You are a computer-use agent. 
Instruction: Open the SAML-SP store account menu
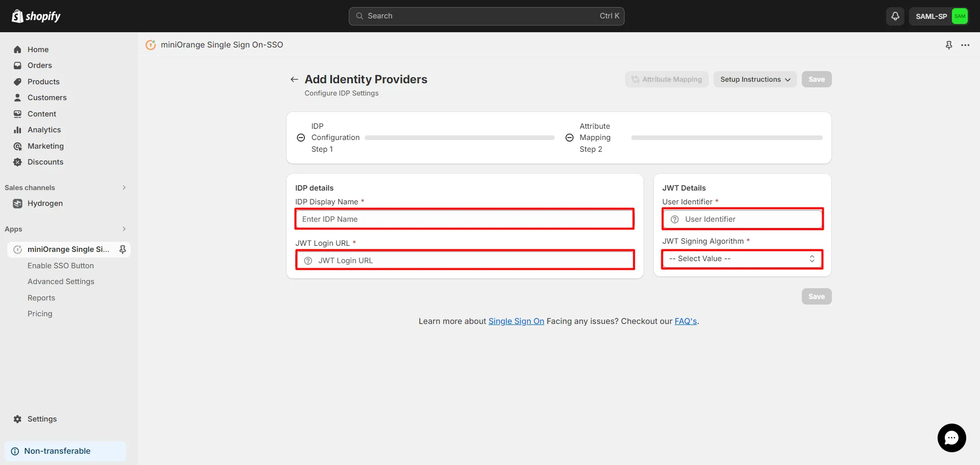pos(939,16)
